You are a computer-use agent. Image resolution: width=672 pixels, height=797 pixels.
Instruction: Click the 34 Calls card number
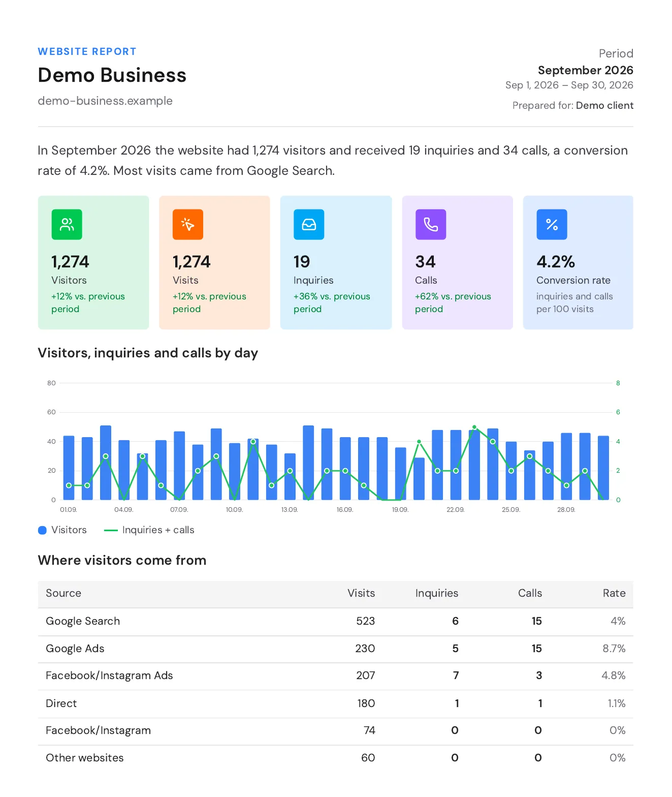(x=426, y=262)
